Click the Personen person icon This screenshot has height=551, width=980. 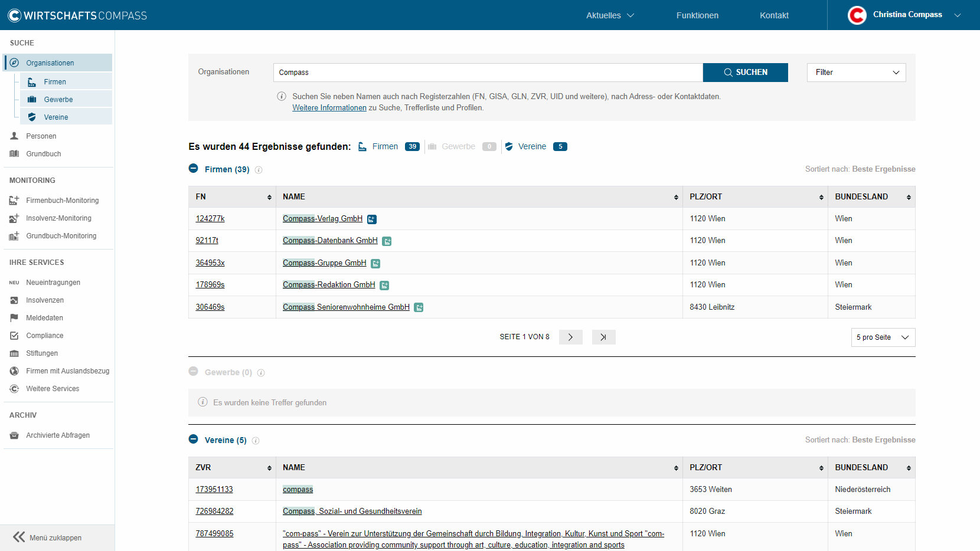[x=14, y=136]
